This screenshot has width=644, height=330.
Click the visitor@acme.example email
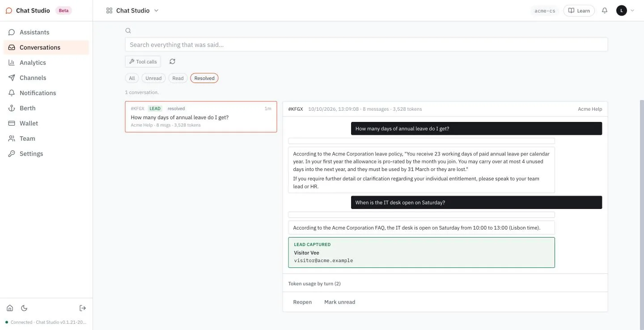pyautogui.click(x=323, y=260)
